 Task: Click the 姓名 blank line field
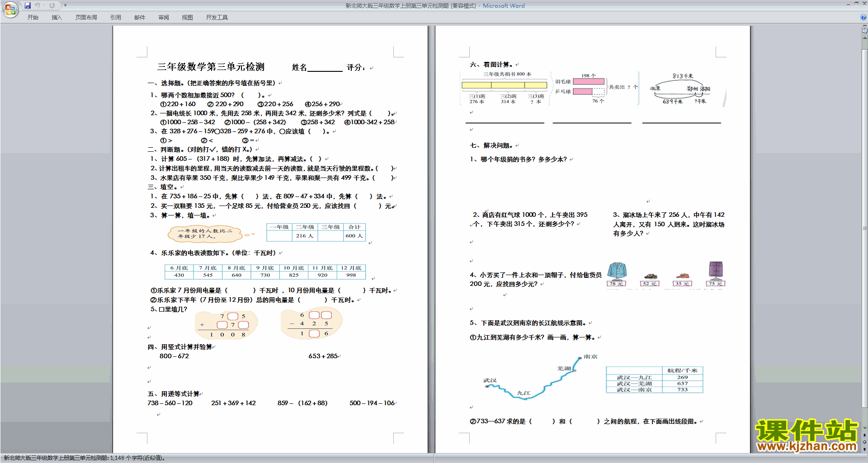tap(325, 68)
